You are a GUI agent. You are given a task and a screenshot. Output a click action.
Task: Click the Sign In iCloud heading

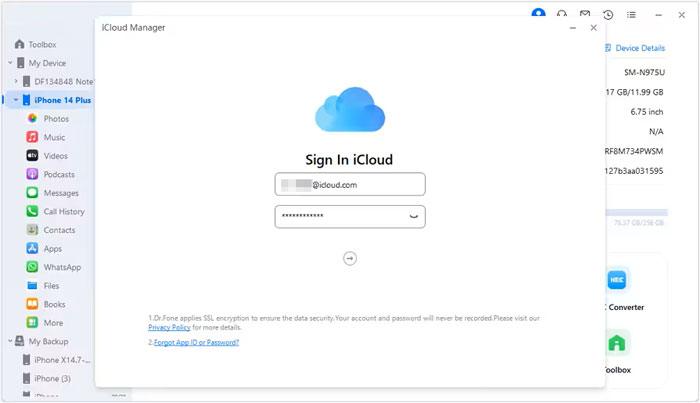(x=349, y=160)
